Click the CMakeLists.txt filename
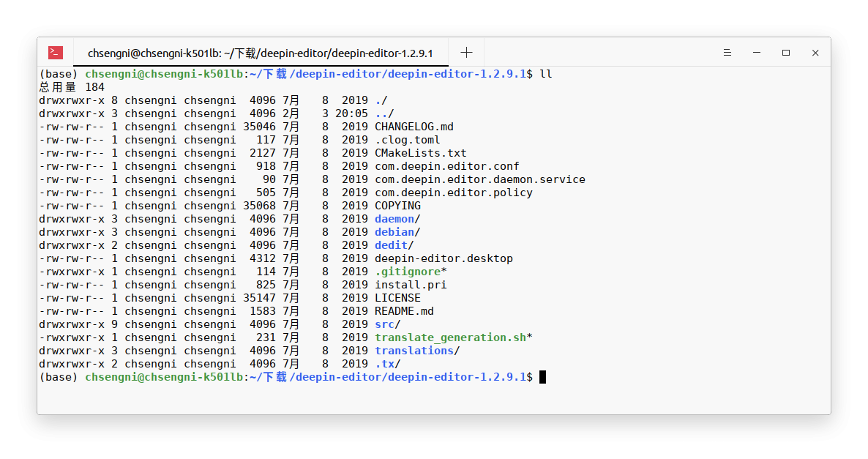 (x=421, y=154)
